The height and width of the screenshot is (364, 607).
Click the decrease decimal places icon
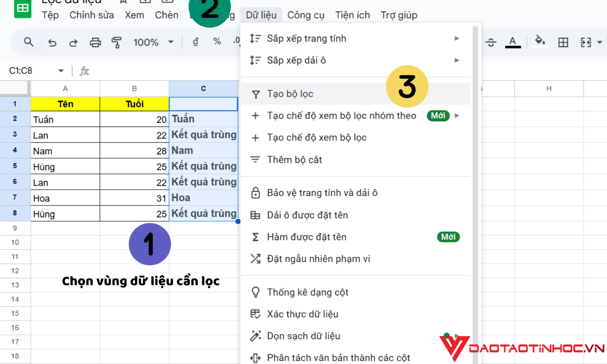(x=236, y=42)
